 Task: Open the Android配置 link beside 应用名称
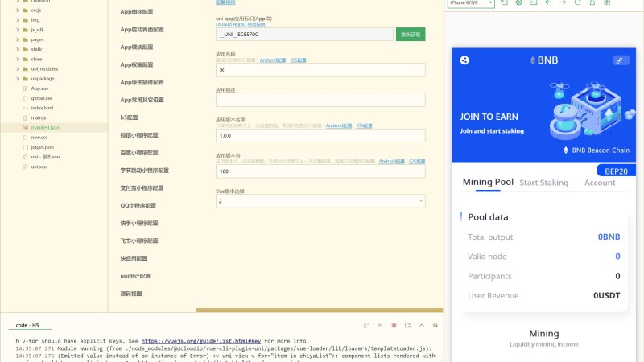tap(273, 60)
